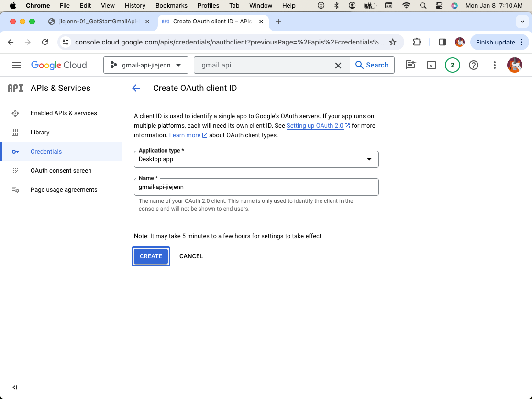Clear the search box with the X icon
The width and height of the screenshot is (532, 399).
click(x=338, y=65)
